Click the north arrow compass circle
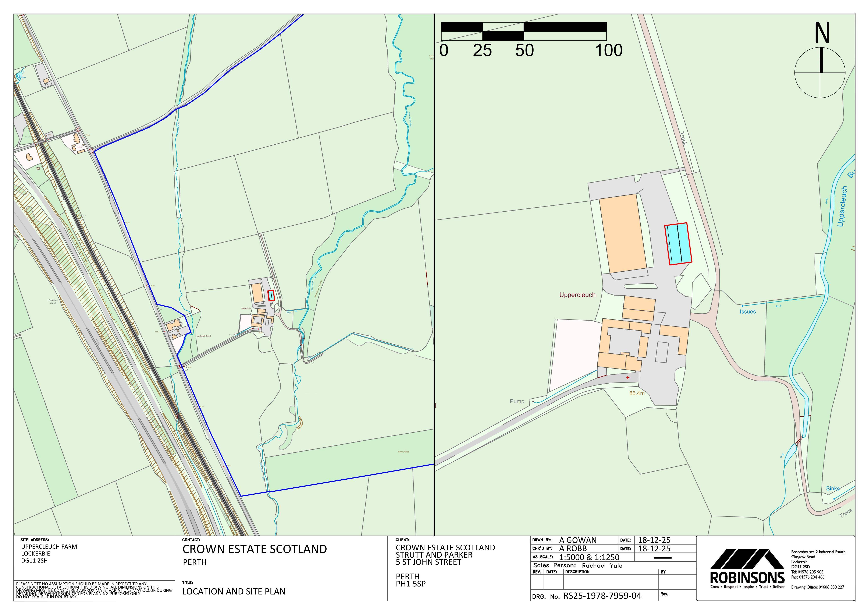The width and height of the screenshot is (868, 614). point(820,73)
